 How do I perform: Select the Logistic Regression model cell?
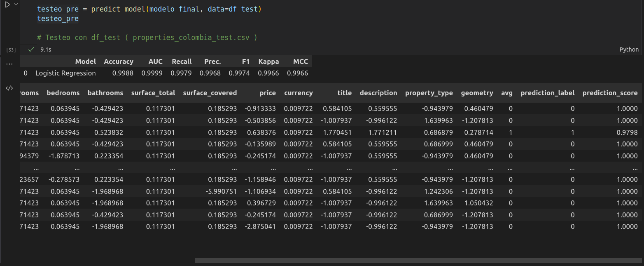point(65,73)
